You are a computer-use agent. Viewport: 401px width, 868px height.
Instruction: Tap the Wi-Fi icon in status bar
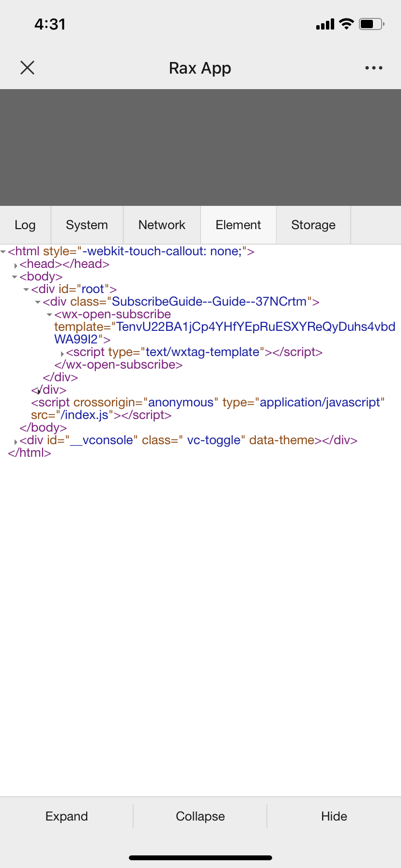(x=347, y=24)
